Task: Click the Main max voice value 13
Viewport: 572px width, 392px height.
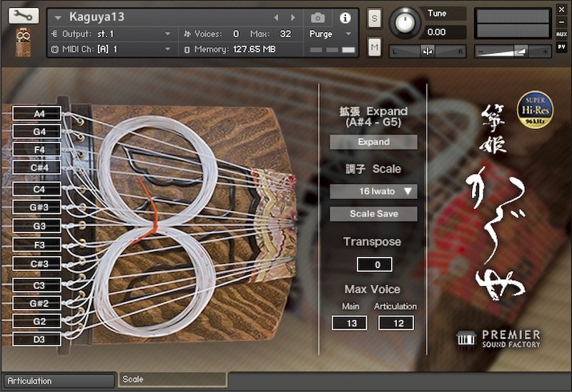Action: (x=350, y=323)
